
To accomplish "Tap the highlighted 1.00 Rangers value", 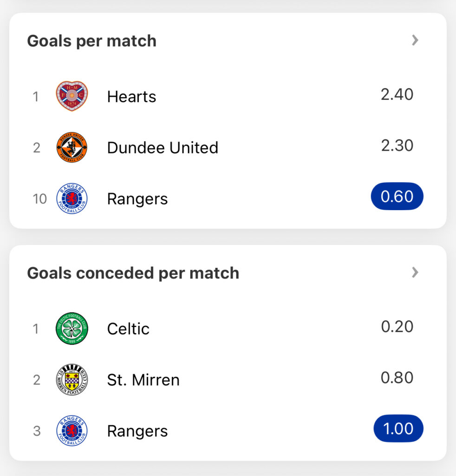I will pos(398,428).
